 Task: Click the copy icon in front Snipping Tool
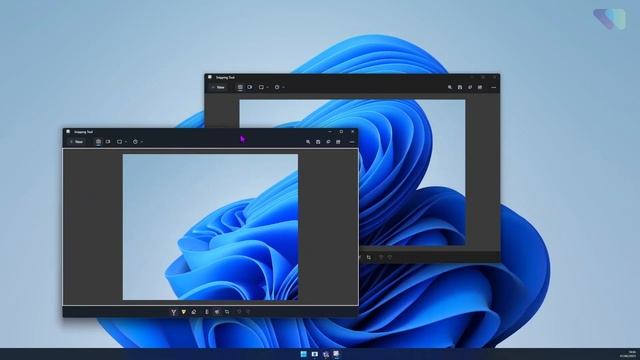[x=328, y=142]
